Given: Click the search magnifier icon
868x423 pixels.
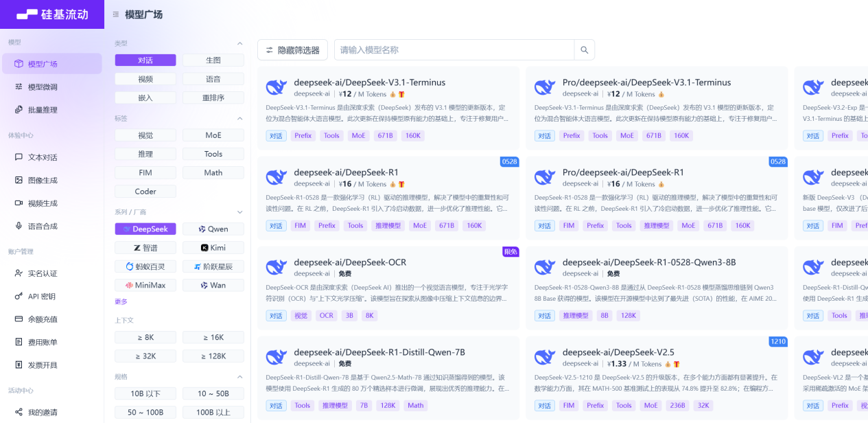Looking at the screenshot, I should (x=584, y=50).
